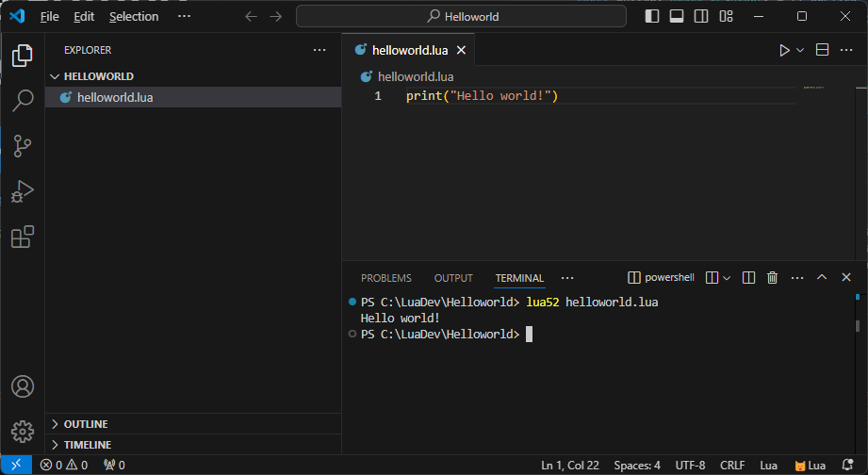Click the launch profile split icon
Image resolution: width=868 pixels, height=475 pixels.
coord(712,277)
